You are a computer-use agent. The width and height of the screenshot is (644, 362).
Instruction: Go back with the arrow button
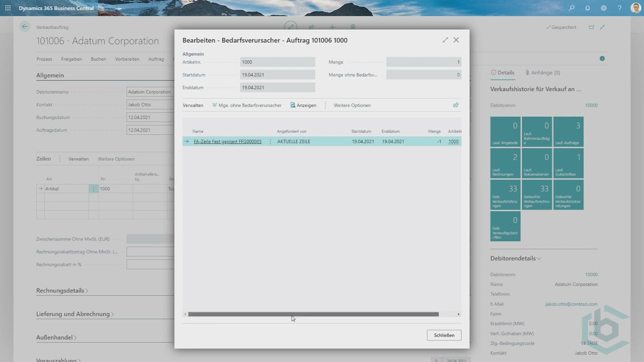pyautogui.click(x=25, y=27)
